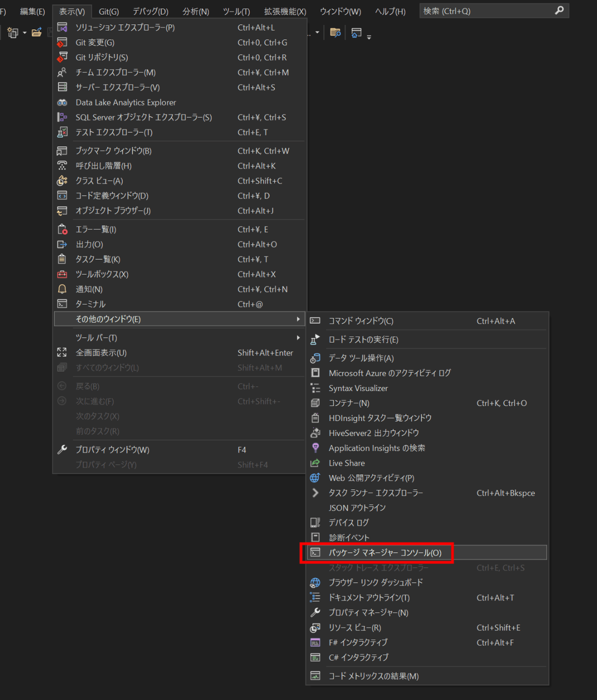Select ブラウザー リンク ダッシュボード entry
The height and width of the screenshot is (700, 597).
[x=427, y=582]
